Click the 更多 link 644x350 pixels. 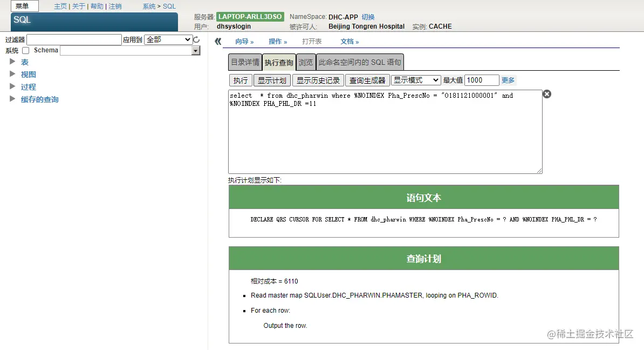tap(508, 80)
